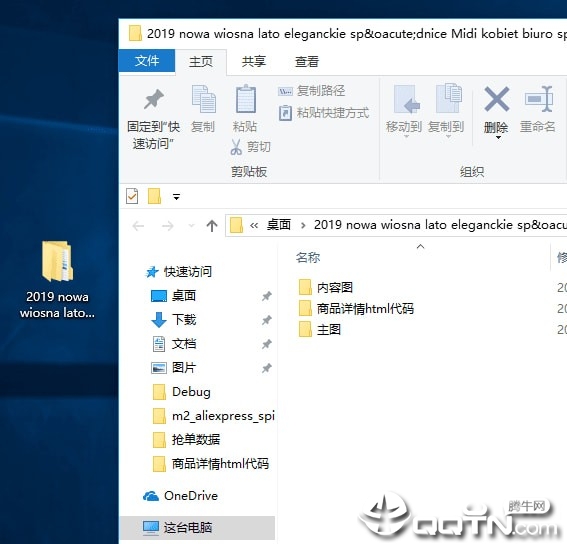Click the double chevron in the address bar
This screenshot has height=544, width=567.
coord(254,226)
